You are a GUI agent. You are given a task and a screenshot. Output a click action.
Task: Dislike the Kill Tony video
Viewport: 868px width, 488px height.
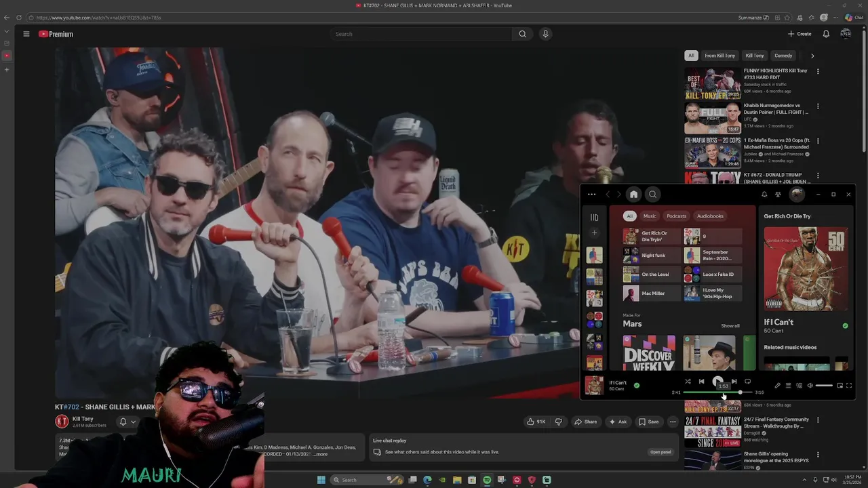point(558,422)
